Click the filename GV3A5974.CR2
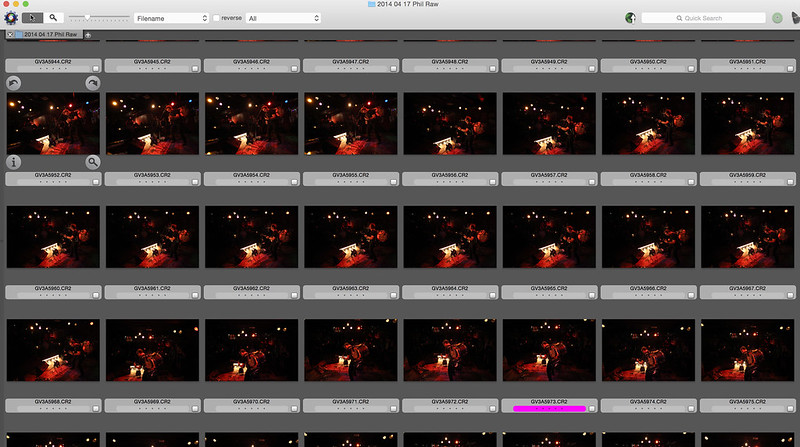Image resolution: width=800 pixels, height=447 pixels. (648, 402)
